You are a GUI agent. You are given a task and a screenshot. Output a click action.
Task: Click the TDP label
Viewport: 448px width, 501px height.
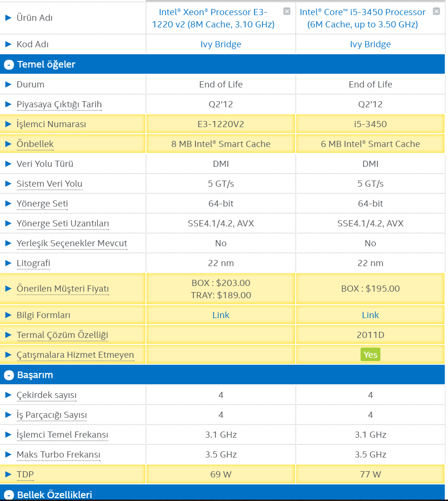(x=25, y=474)
